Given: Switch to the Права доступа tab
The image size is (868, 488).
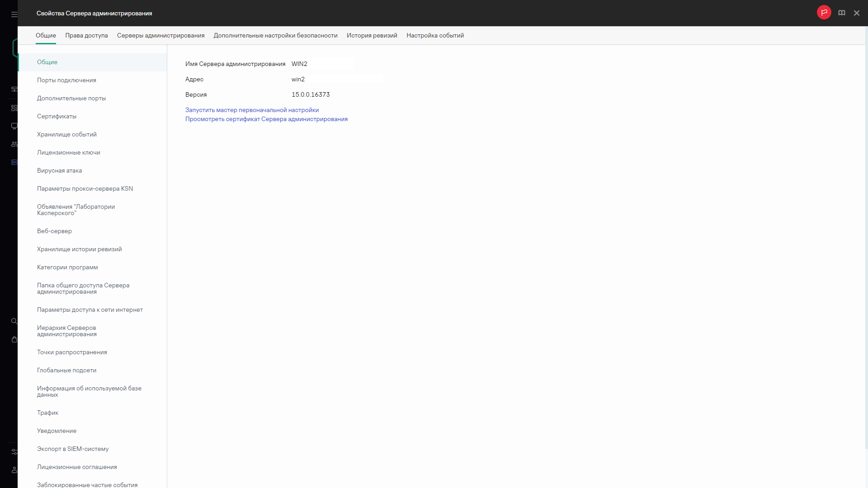Looking at the screenshot, I should (86, 35).
